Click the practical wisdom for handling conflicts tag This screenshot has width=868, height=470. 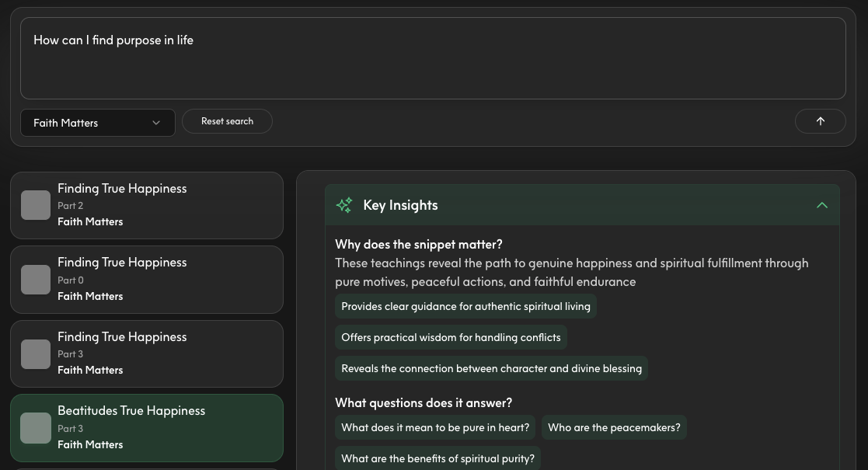pyautogui.click(x=451, y=337)
